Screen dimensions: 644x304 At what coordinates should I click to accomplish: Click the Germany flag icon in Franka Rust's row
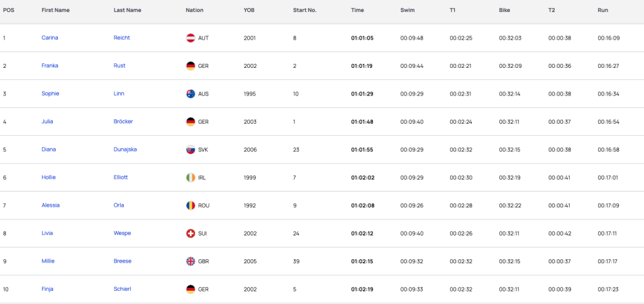(191, 66)
